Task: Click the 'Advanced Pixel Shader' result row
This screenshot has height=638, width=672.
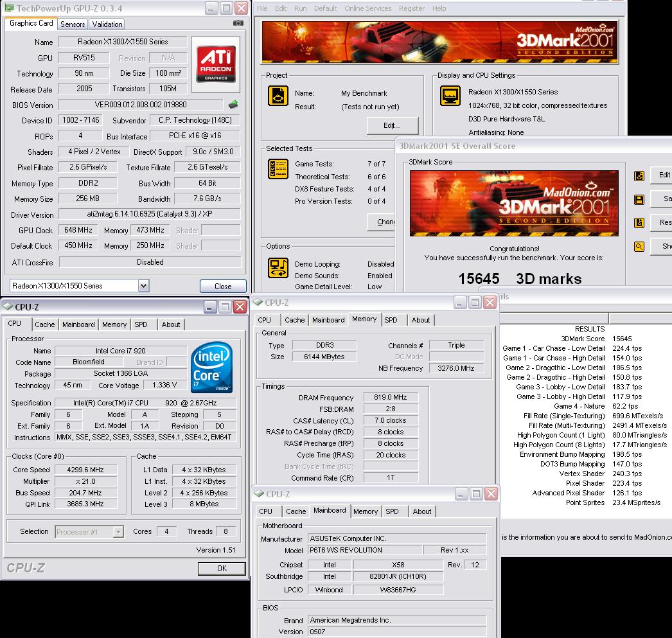Action: pos(587,493)
